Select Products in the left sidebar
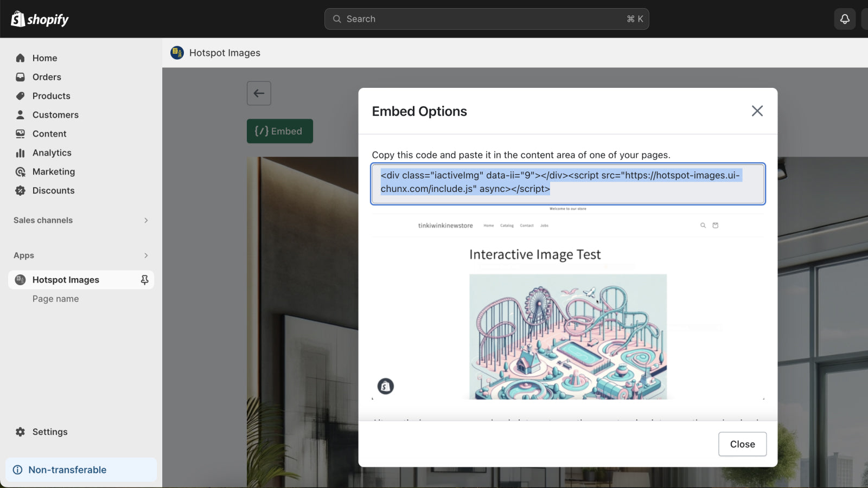 point(51,95)
